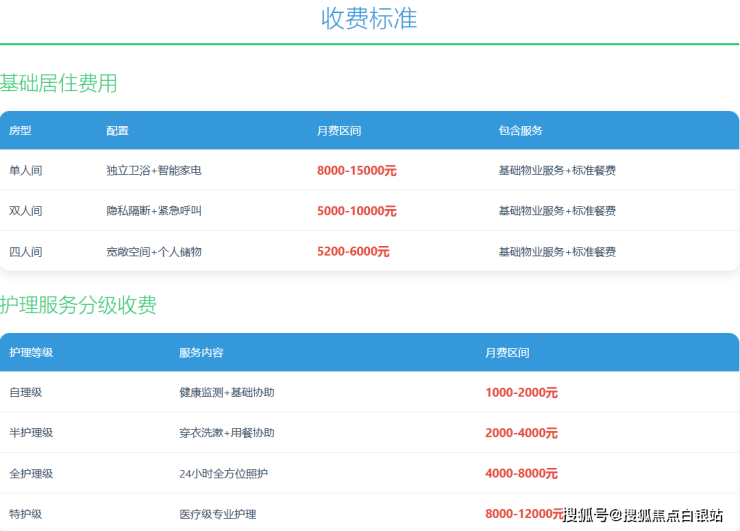
Task: Click the 自理级 care level
Action: 25,393
